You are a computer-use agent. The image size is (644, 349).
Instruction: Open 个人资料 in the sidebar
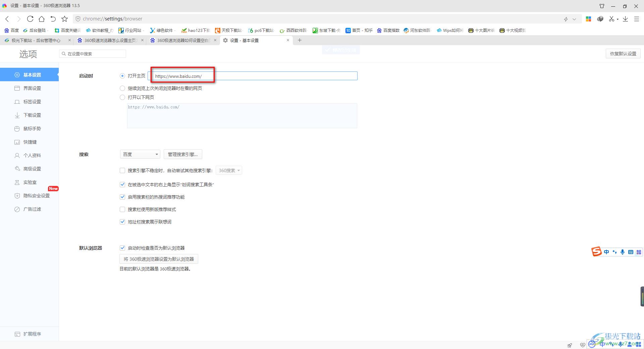(x=29, y=155)
